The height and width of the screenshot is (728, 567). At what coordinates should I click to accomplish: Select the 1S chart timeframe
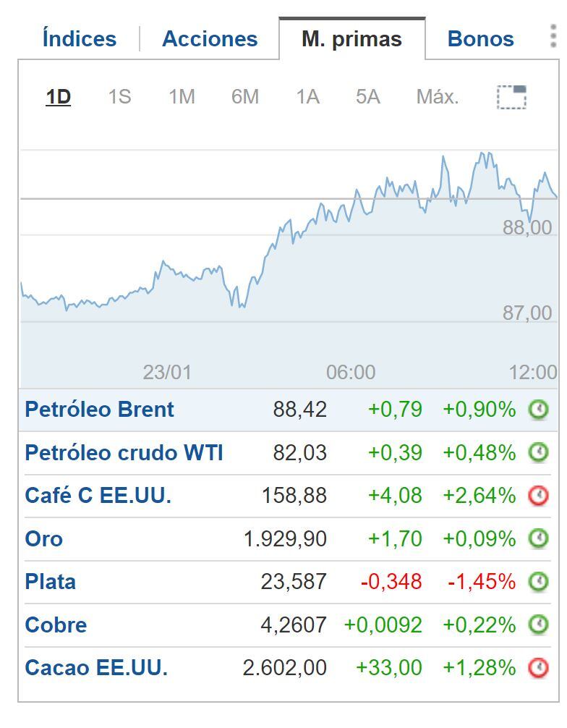coord(119,96)
